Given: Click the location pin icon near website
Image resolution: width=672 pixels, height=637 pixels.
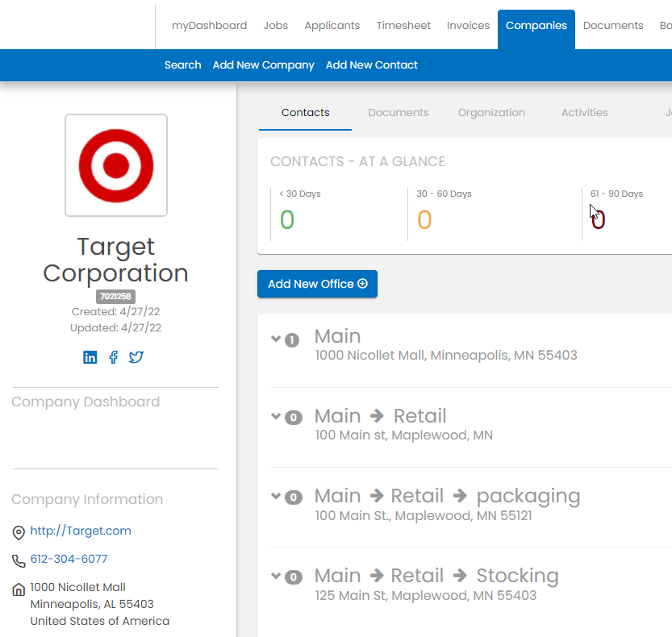Looking at the screenshot, I should click(19, 532).
